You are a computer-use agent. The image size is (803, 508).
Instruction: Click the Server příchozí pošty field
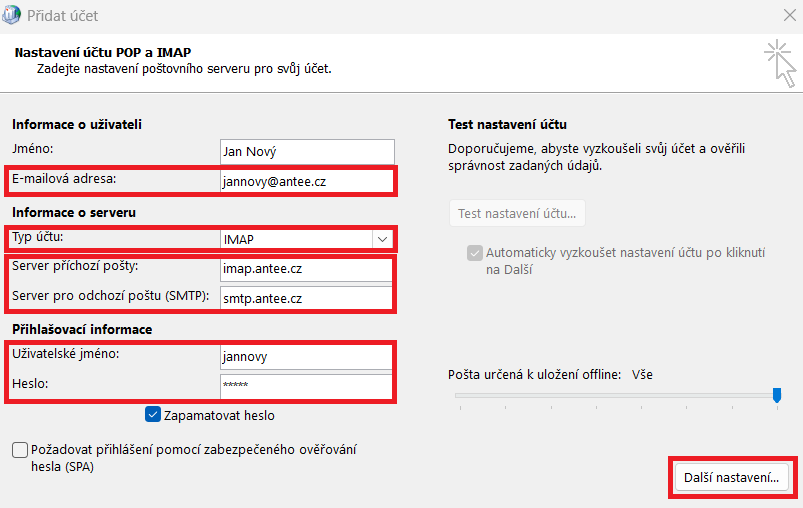(x=307, y=269)
